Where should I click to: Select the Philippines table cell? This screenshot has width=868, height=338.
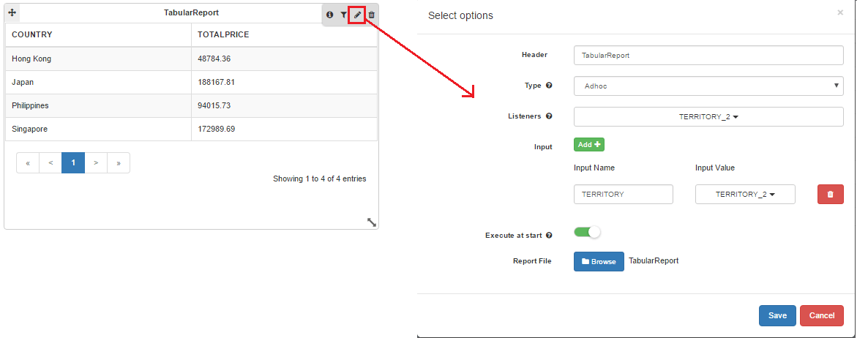coord(99,105)
